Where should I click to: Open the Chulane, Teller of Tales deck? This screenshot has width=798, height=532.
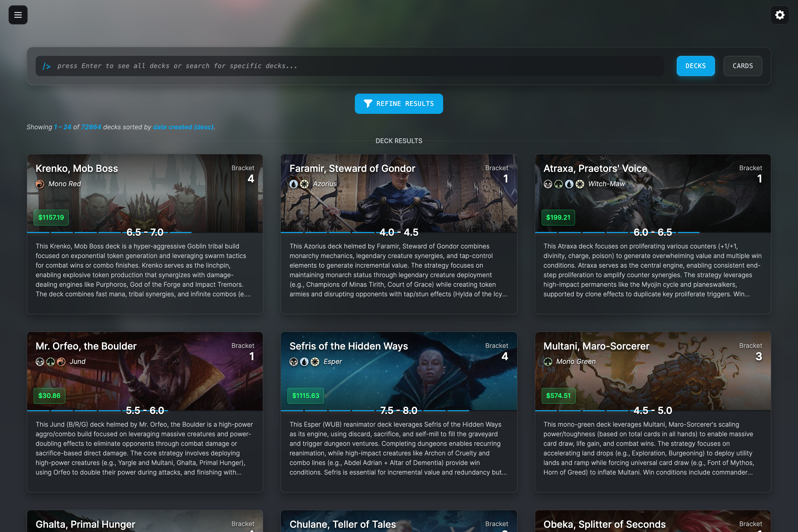(x=343, y=524)
